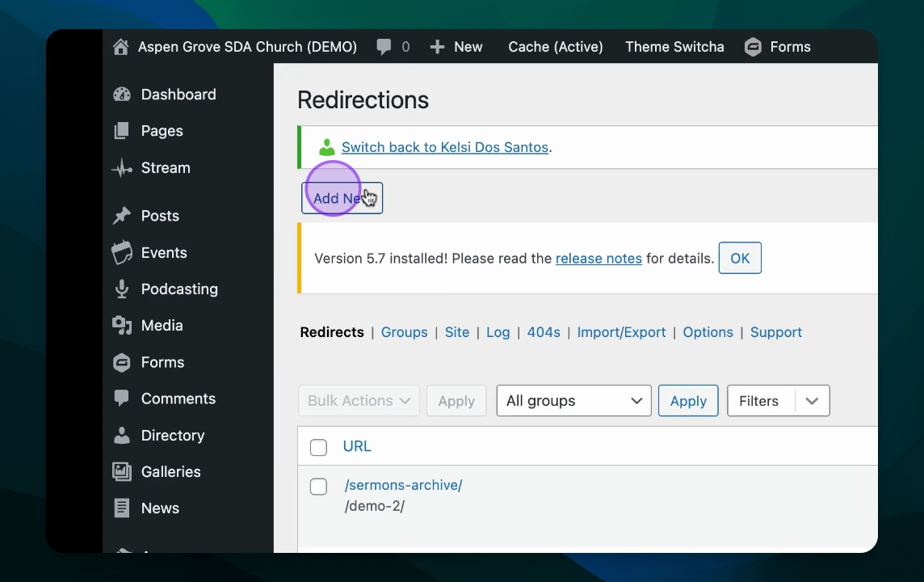Click Apply next to Bulk Actions
Image resolution: width=924 pixels, height=582 pixels.
[x=456, y=400]
